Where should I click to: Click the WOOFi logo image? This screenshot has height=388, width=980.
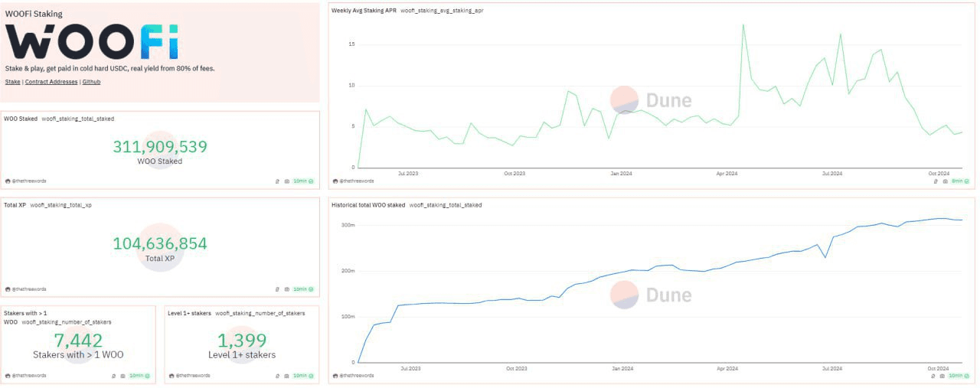coord(92,41)
